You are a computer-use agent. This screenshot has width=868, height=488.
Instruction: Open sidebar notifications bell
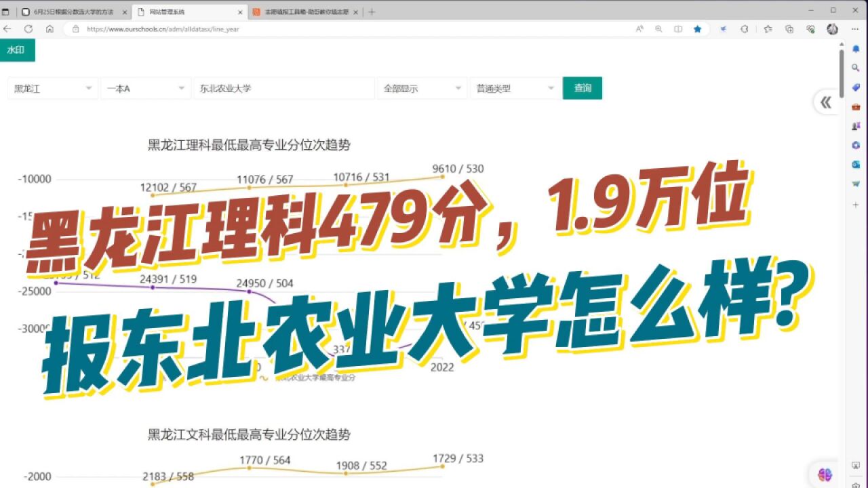(856, 49)
